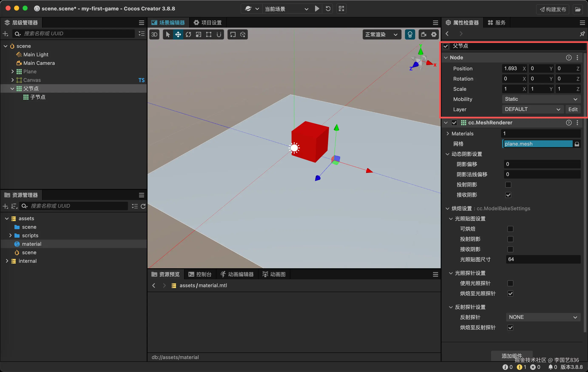Select the scale transform tool

pos(199,34)
